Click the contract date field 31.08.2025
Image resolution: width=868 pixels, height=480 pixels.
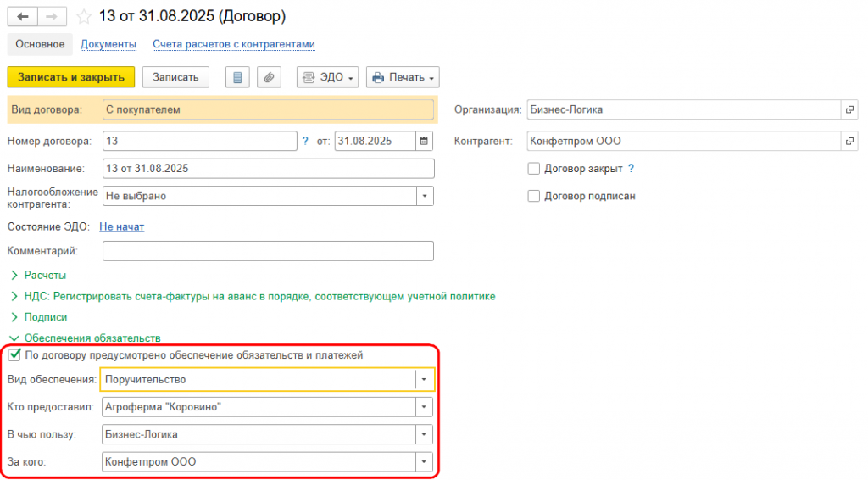pyautogui.click(x=376, y=141)
